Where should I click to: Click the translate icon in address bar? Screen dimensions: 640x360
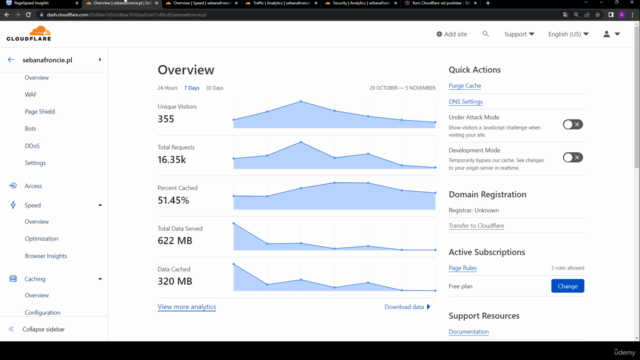(565, 15)
